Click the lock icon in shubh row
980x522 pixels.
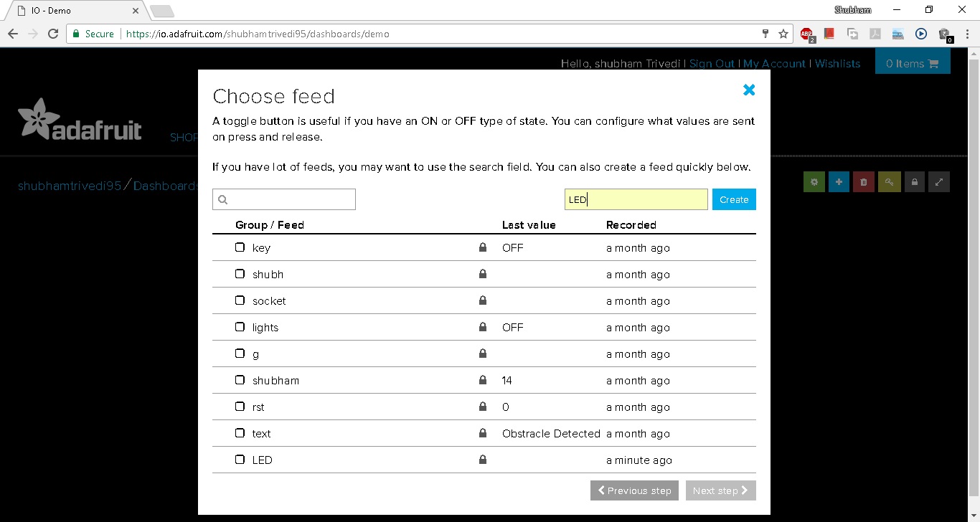[483, 274]
